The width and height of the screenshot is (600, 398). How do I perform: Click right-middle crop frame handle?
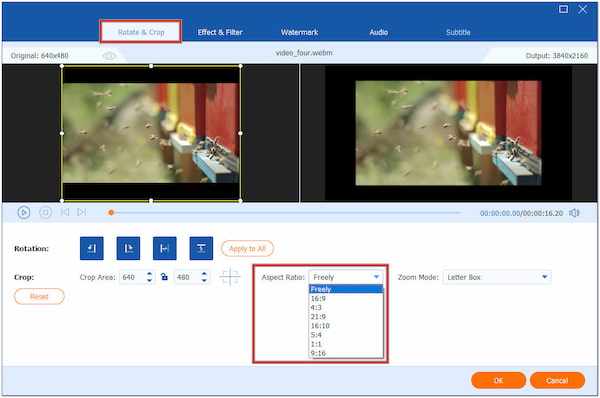pos(240,133)
